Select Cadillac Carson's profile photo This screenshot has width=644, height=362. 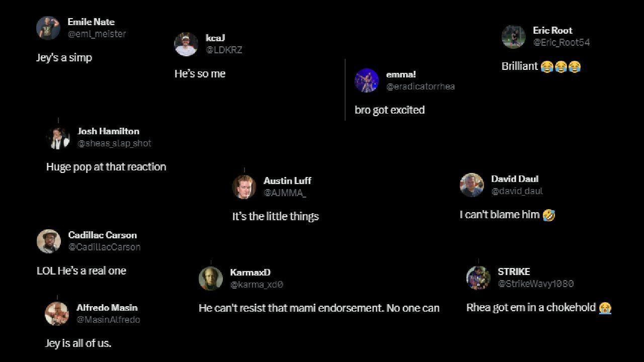[x=49, y=241]
